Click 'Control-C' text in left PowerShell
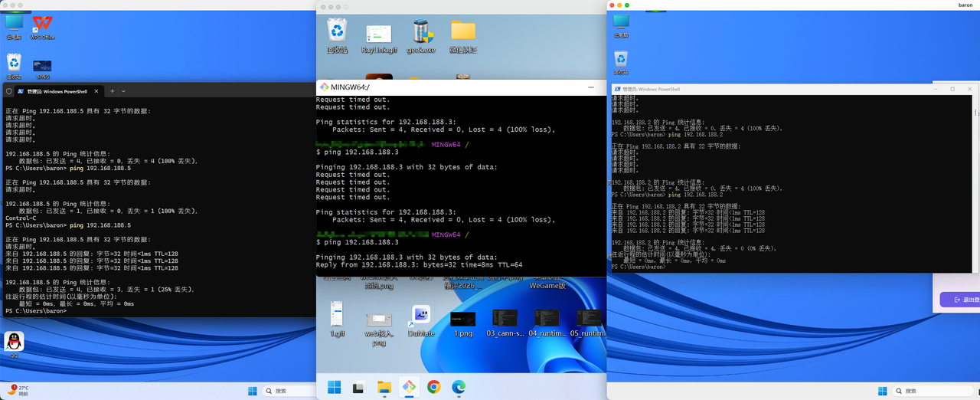This screenshot has height=400, width=980. click(21, 218)
